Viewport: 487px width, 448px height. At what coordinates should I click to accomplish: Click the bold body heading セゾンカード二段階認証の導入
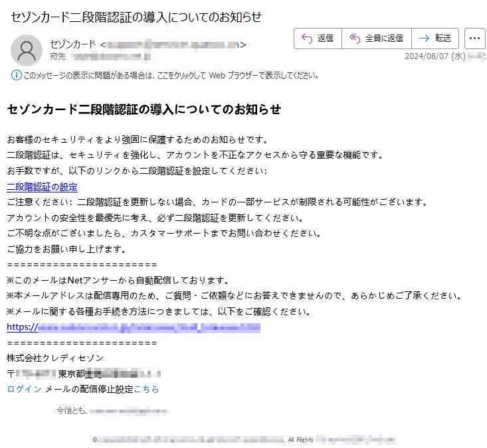tap(144, 110)
